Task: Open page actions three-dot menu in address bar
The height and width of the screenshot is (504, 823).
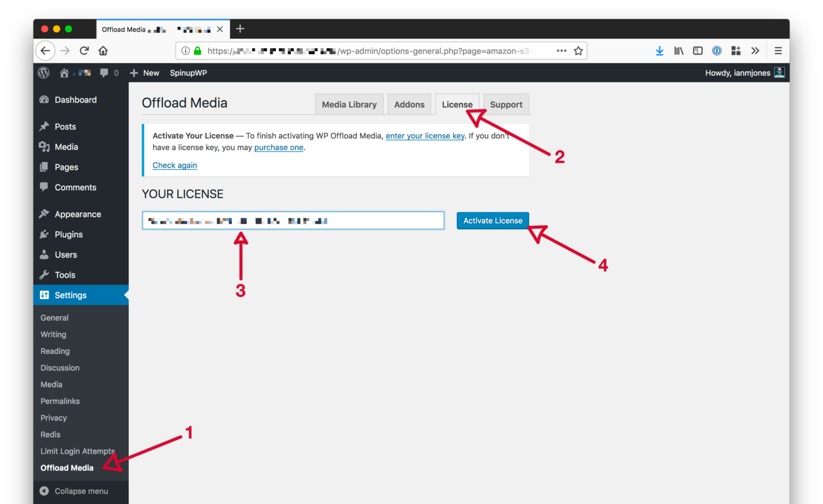Action: tap(561, 51)
